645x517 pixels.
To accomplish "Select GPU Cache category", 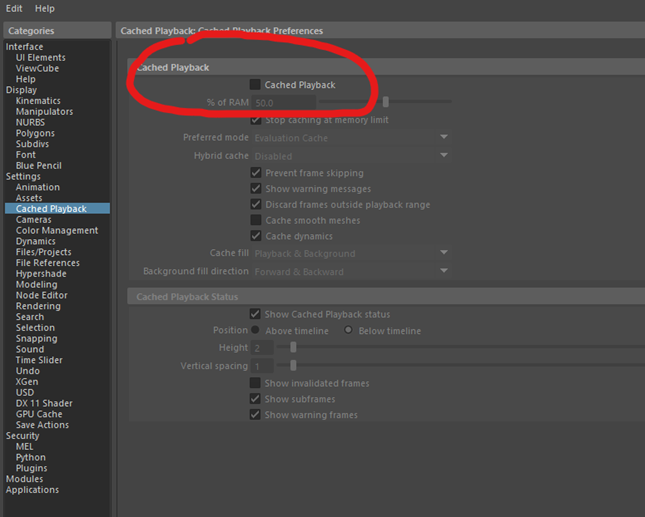I will (39, 414).
